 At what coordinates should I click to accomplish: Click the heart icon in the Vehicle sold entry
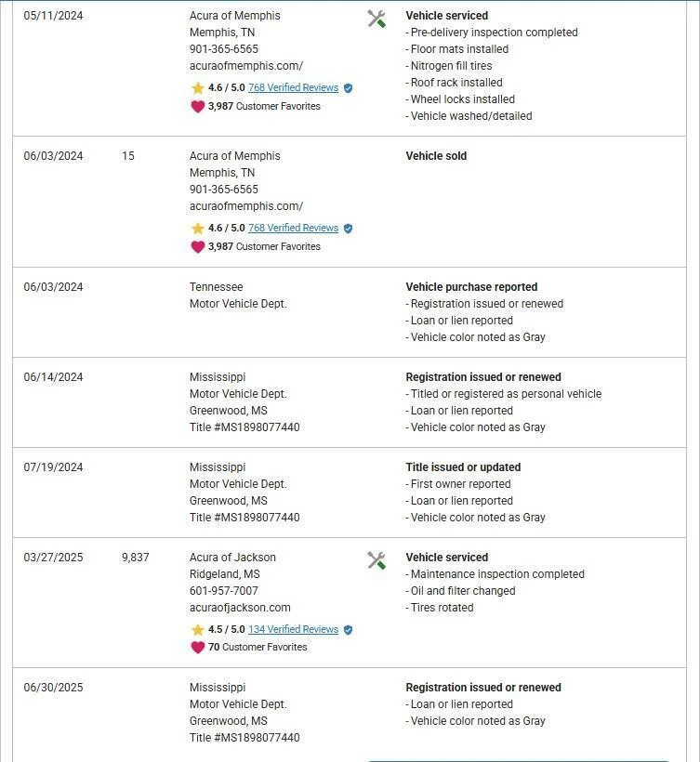pos(197,247)
